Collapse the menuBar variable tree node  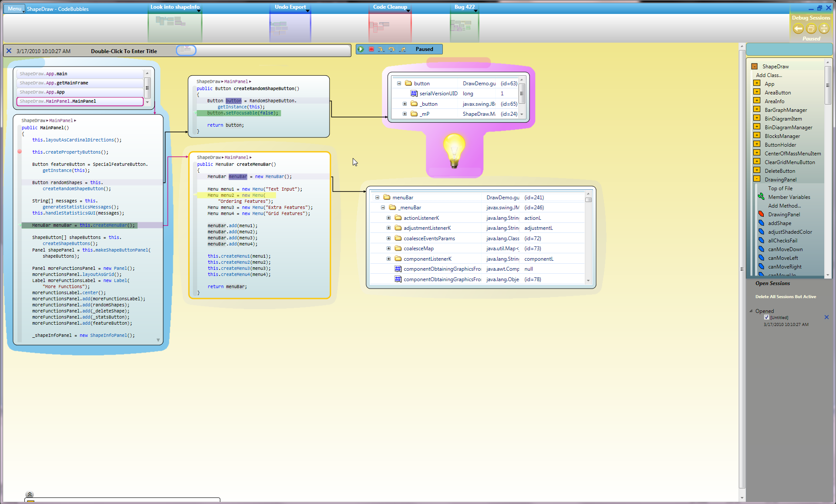coord(377,197)
